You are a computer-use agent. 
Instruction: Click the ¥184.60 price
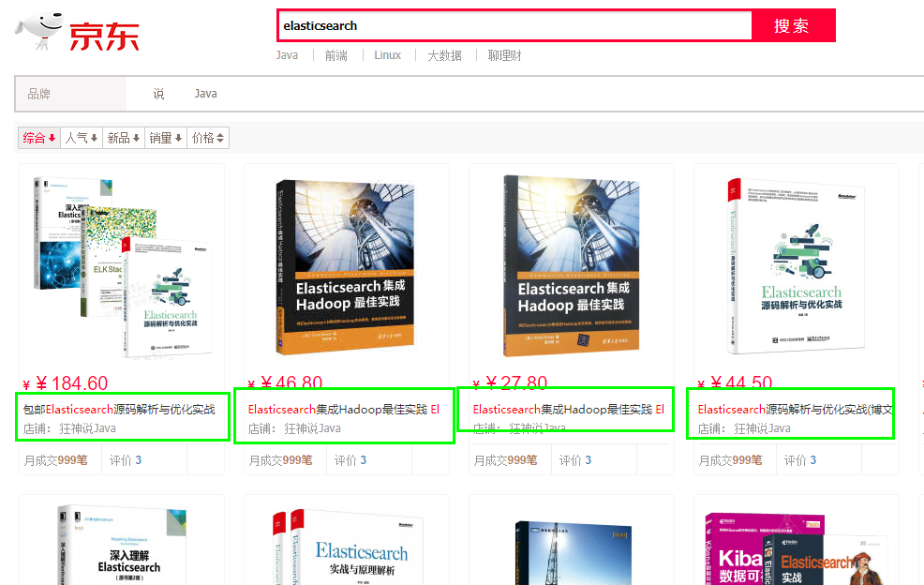(66, 384)
